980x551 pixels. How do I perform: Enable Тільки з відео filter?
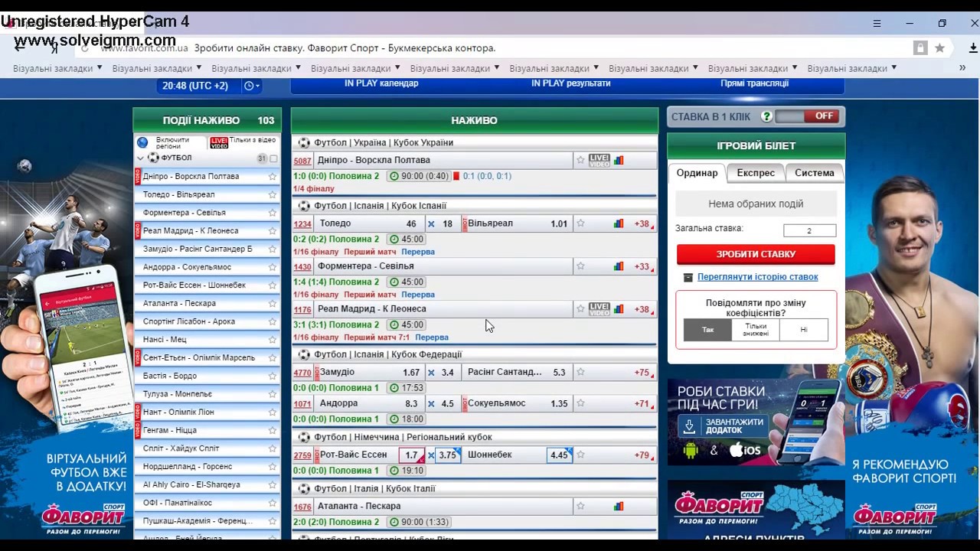[243, 142]
